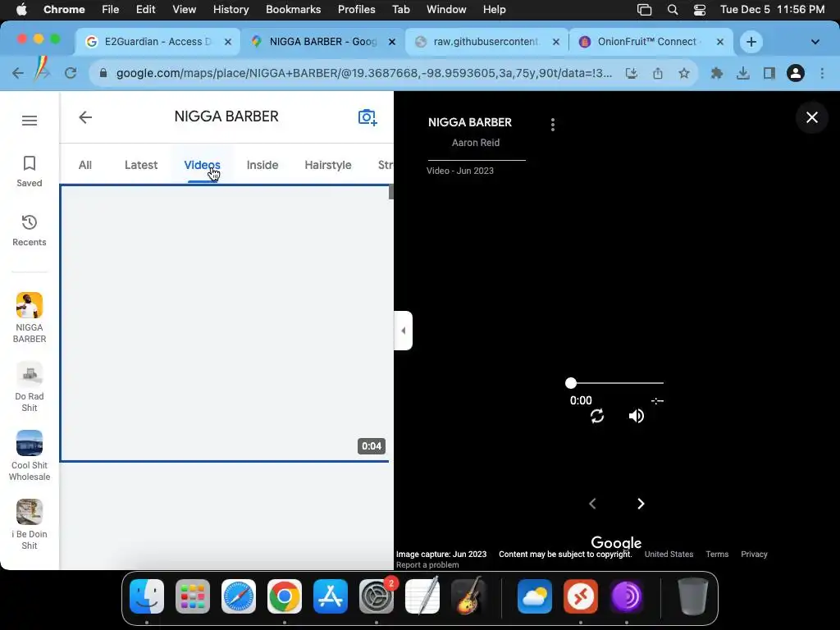This screenshot has width=840, height=630.
Task: Open Chrome downloads icon
Action: point(743,73)
